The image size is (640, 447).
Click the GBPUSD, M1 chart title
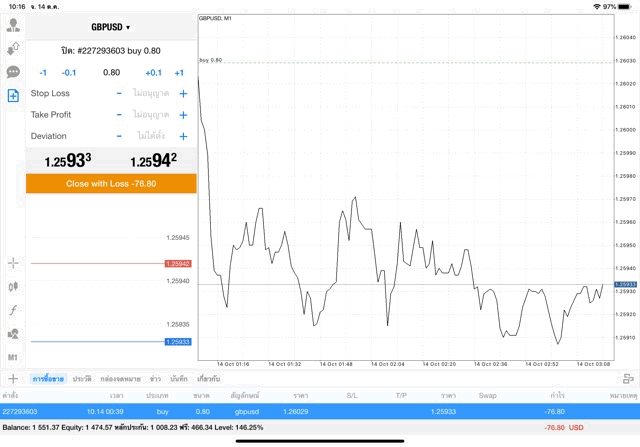tap(215, 18)
